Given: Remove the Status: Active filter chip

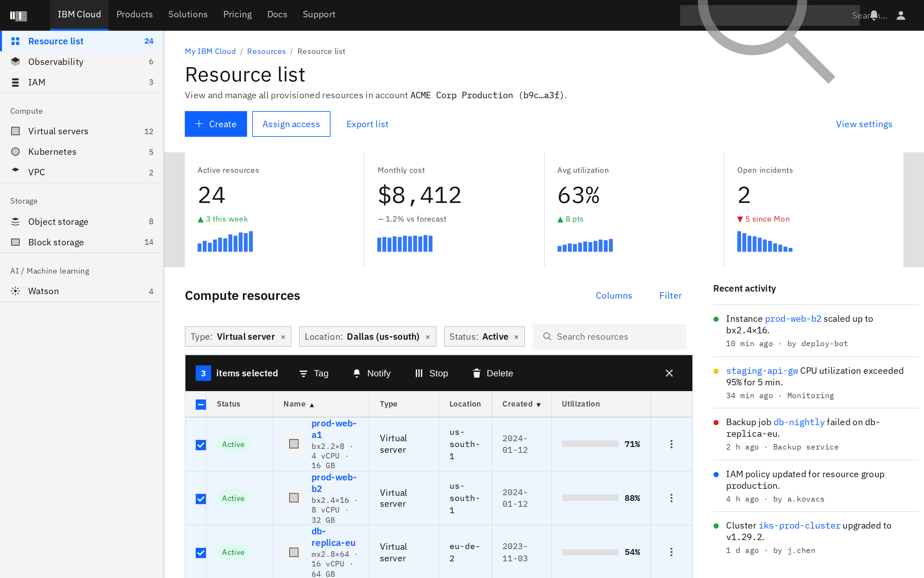Looking at the screenshot, I should pos(516,337).
